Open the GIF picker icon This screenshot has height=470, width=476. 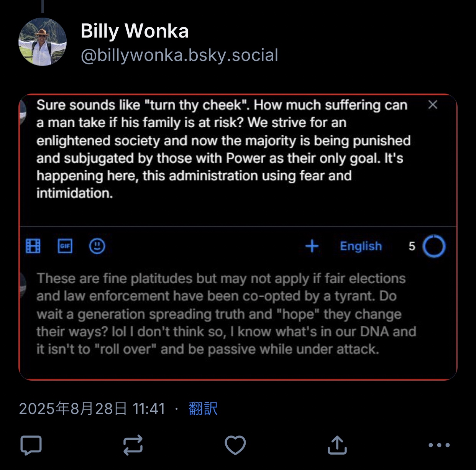(x=65, y=246)
